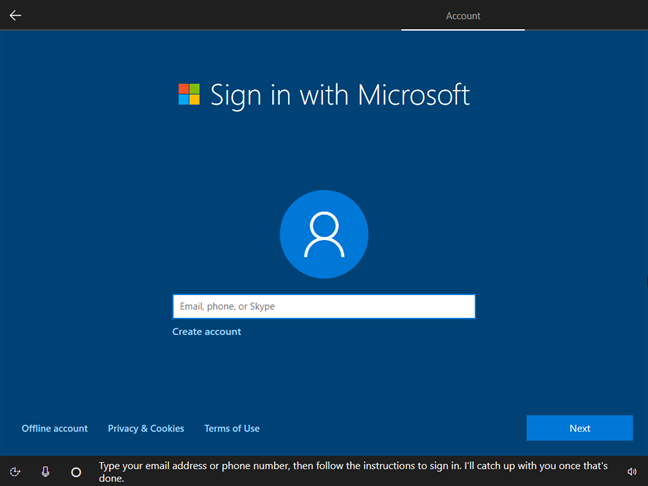Select the Account tab
Screen dimensions: 648x486
point(463,16)
